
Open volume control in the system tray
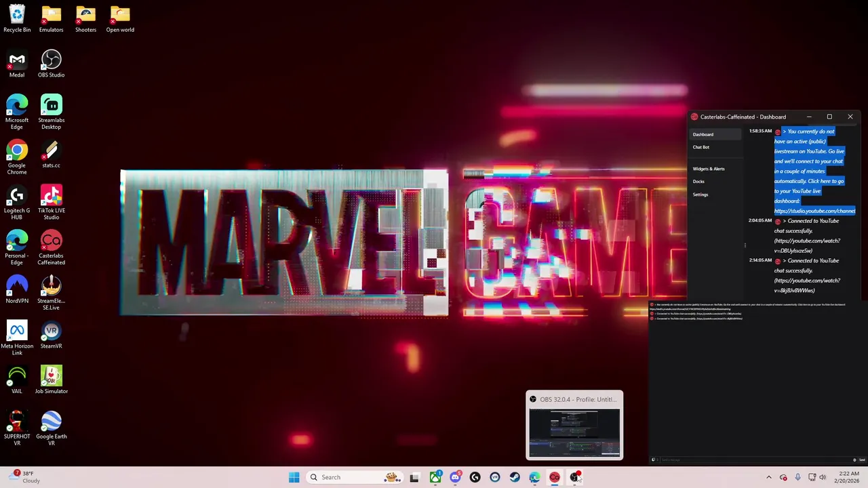[823, 477]
